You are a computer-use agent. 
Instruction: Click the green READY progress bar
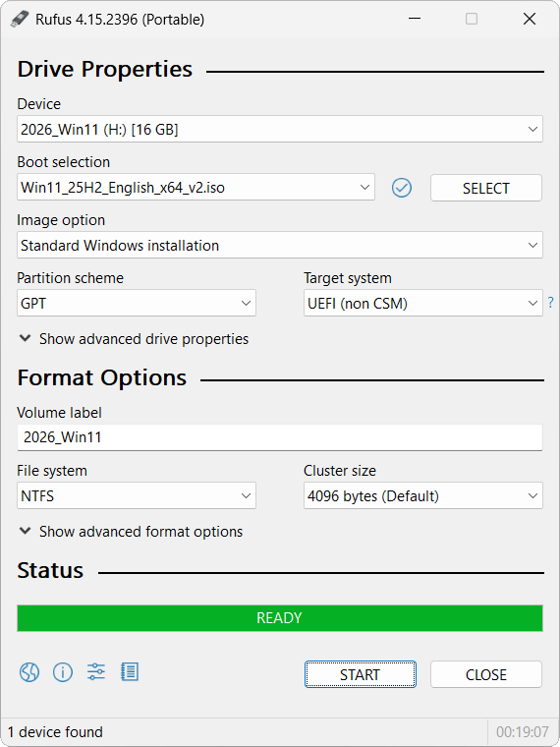pos(280,618)
